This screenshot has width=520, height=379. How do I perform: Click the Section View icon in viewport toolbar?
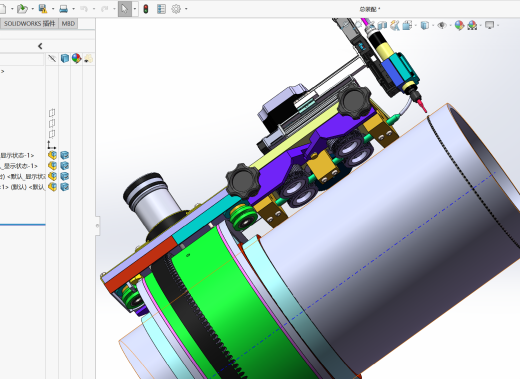click(x=382, y=25)
